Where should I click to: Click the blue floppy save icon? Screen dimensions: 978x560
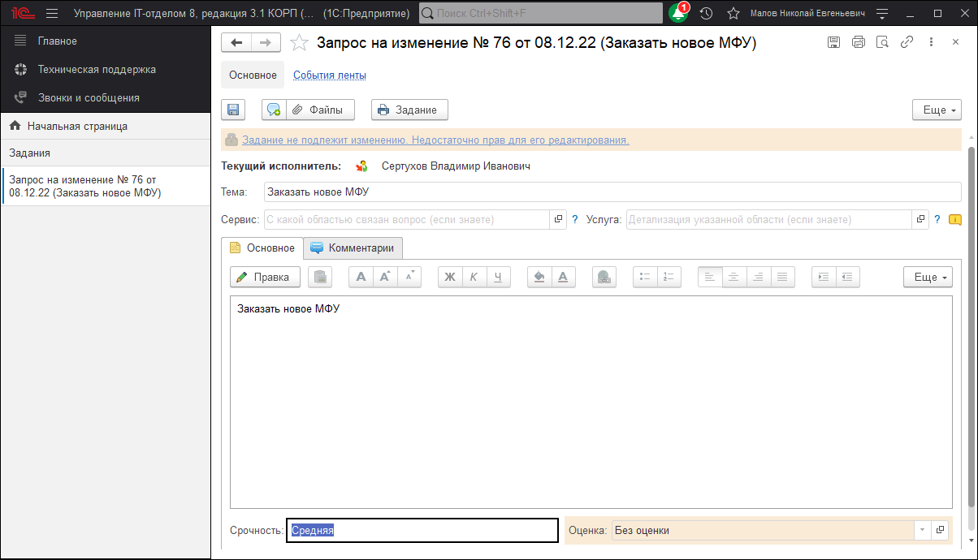(233, 110)
